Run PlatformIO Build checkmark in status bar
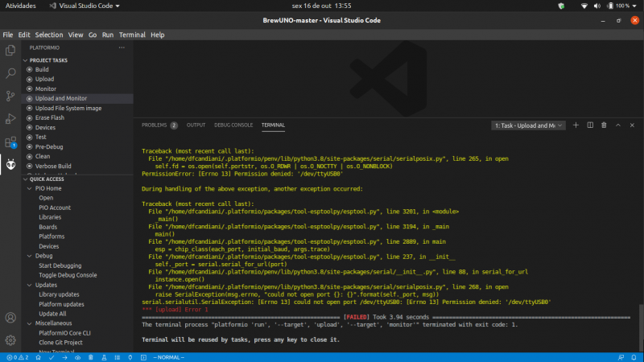Screen dimensions: 644x362 pos(52,357)
